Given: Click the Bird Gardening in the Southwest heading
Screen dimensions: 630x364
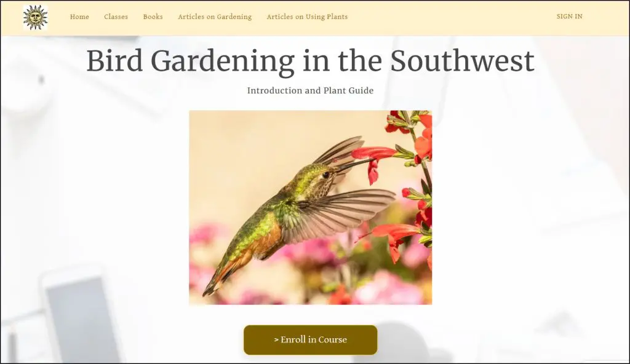Looking at the screenshot, I should coord(310,61).
